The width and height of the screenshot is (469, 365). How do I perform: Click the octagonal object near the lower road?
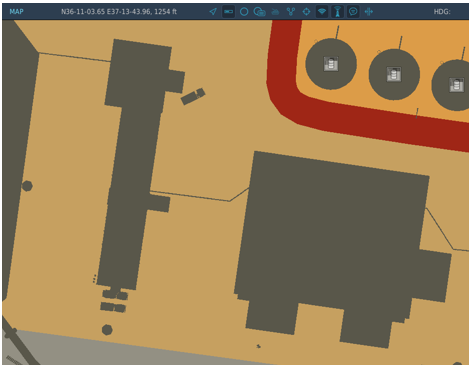click(107, 330)
